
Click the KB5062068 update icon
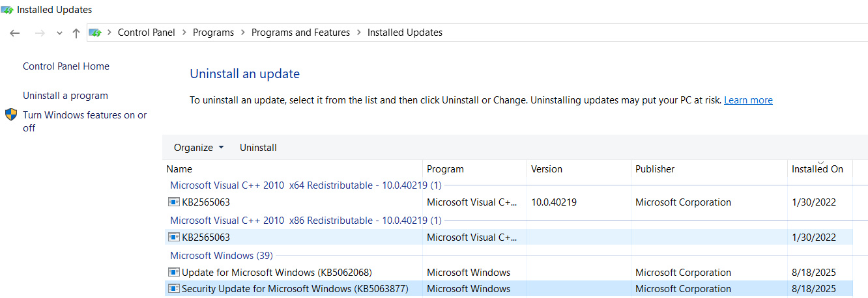(x=174, y=273)
